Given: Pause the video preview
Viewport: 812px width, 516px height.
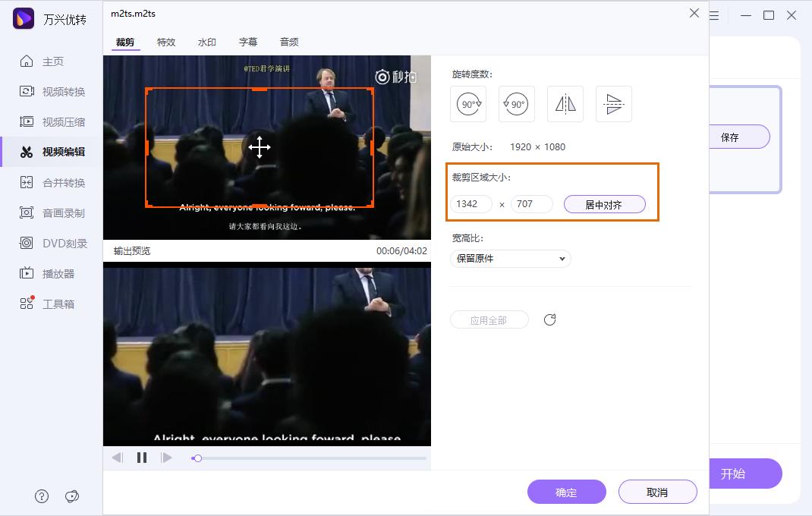Looking at the screenshot, I should pos(142,458).
